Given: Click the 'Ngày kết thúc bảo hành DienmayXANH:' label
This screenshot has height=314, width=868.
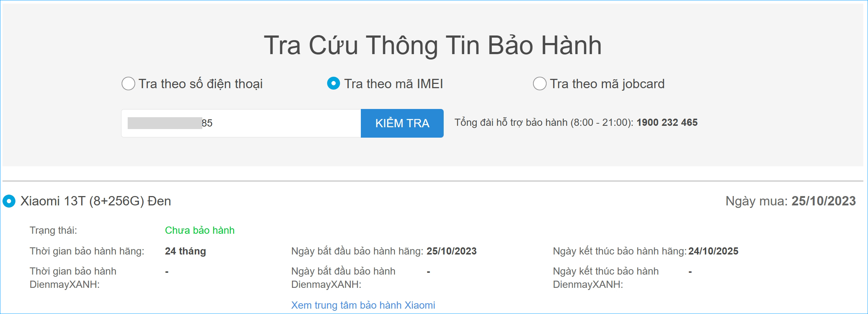Looking at the screenshot, I should coord(606,278).
